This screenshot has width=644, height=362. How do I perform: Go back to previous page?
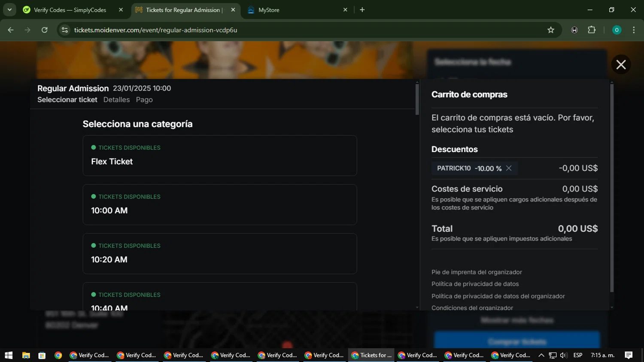[x=11, y=30]
